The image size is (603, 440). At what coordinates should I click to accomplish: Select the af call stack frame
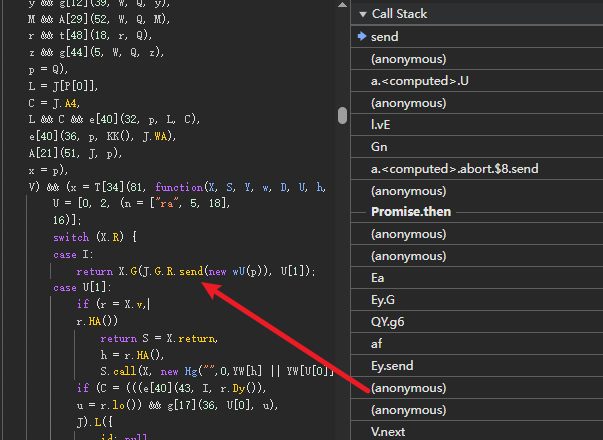pos(477,343)
